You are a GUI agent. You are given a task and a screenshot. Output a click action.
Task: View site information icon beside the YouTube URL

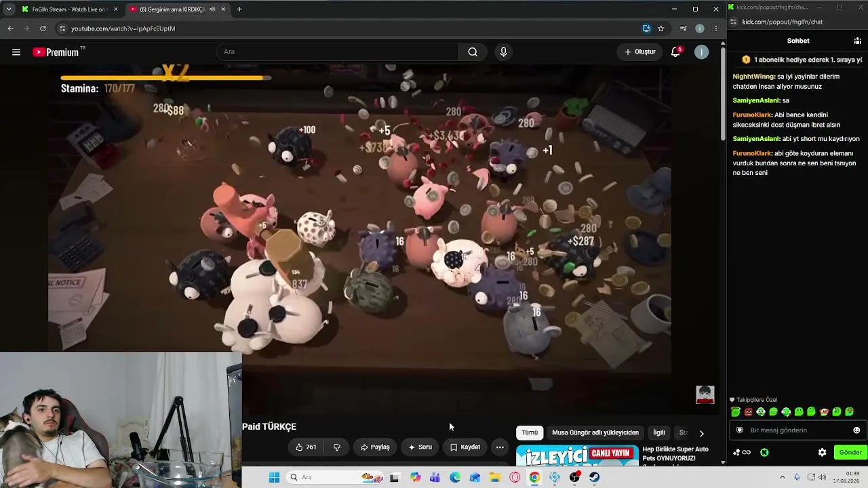62,28
